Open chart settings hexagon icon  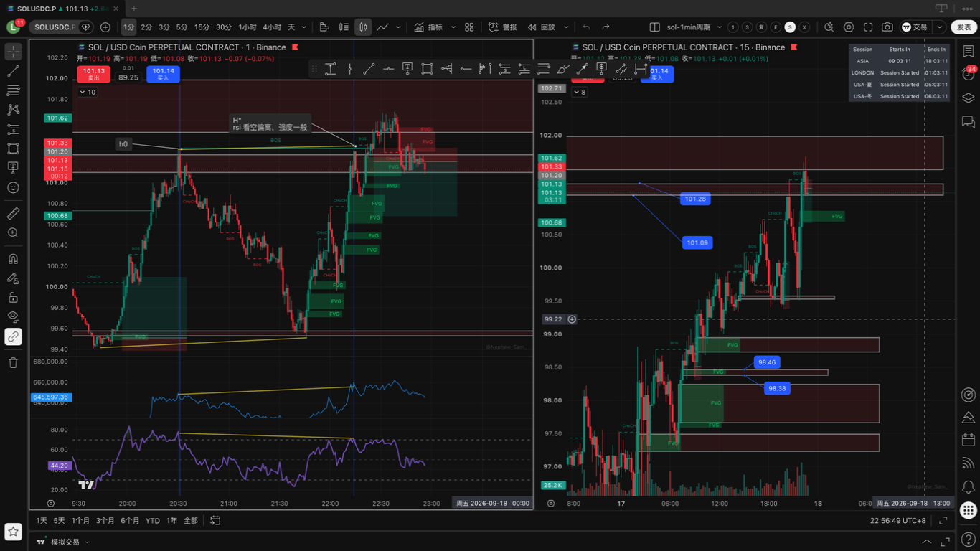tap(849, 27)
